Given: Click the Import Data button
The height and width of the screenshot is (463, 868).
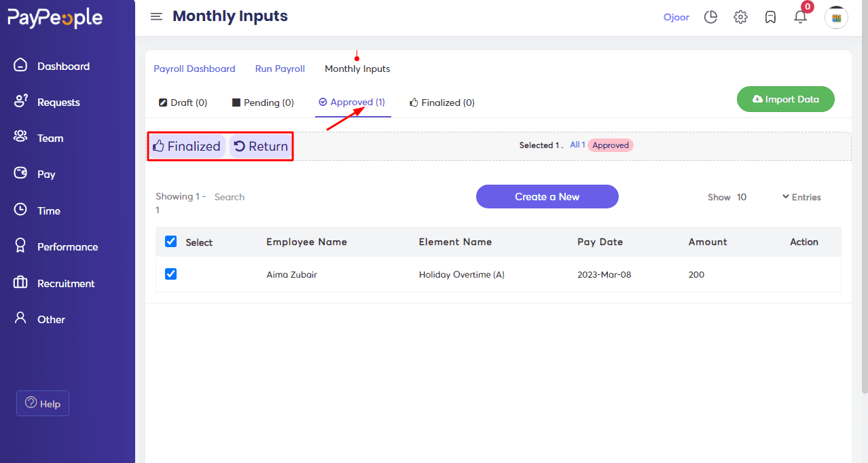Looking at the screenshot, I should (785, 99).
